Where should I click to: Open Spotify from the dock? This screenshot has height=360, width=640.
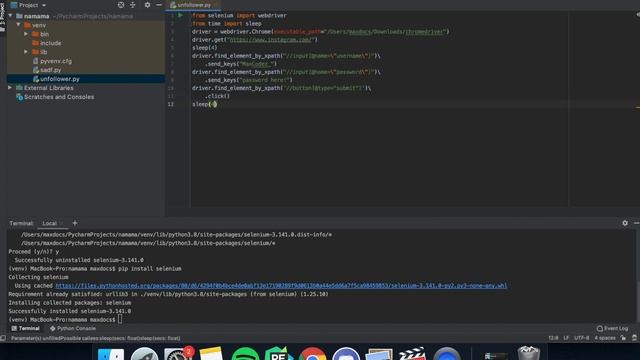245,354
